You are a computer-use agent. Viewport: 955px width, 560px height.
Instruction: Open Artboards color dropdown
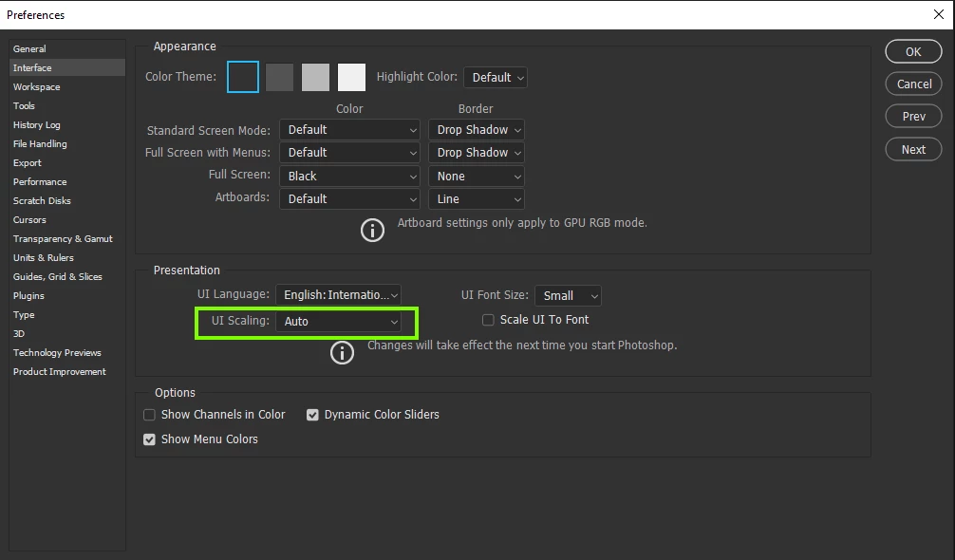[349, 199]
